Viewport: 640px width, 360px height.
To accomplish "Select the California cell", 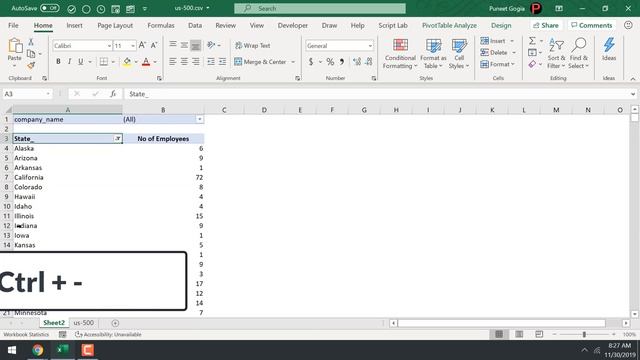I will [x=68, y=177].
